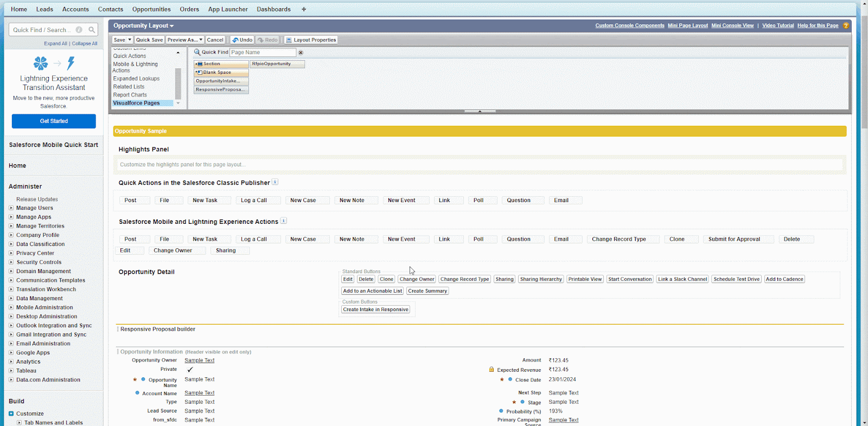Expand Email Administration node
The height and width of the screenshot is (426, 868).
tap(11, 344)
